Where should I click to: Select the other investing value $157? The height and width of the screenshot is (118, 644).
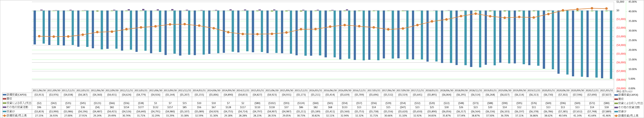[170, 107]
